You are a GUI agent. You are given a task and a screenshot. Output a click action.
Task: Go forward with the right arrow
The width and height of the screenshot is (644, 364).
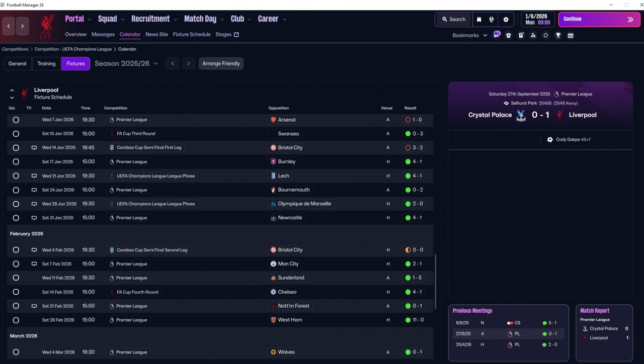click(23, 26)
